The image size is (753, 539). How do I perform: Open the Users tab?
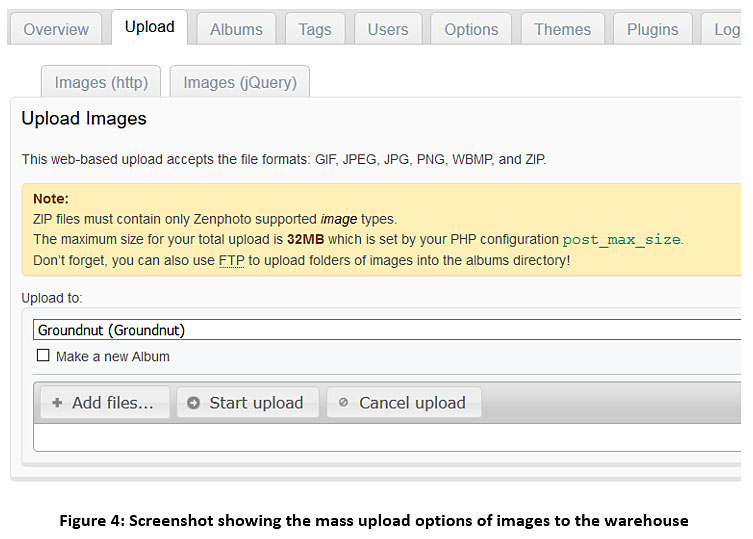[x=387, y=29]
